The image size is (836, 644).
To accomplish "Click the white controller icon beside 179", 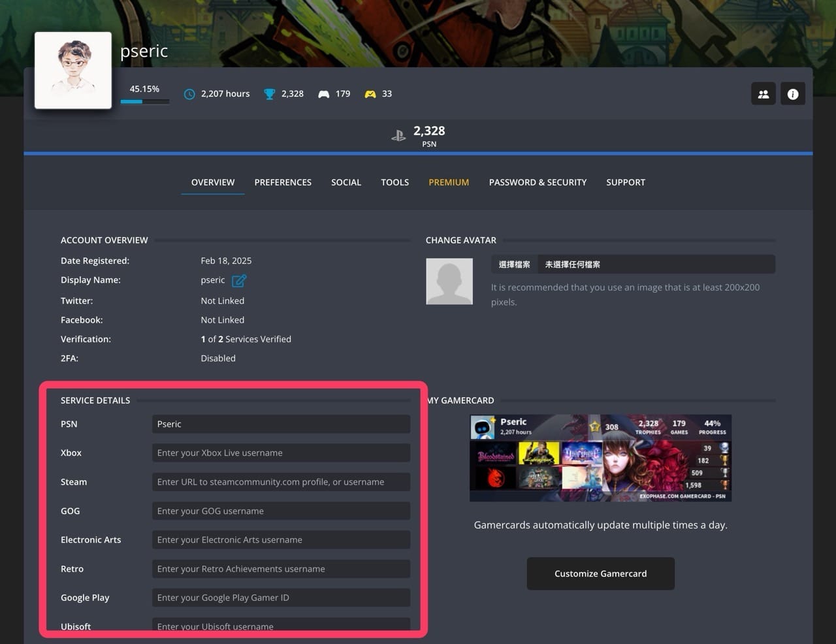I will [x=323, y=94].
